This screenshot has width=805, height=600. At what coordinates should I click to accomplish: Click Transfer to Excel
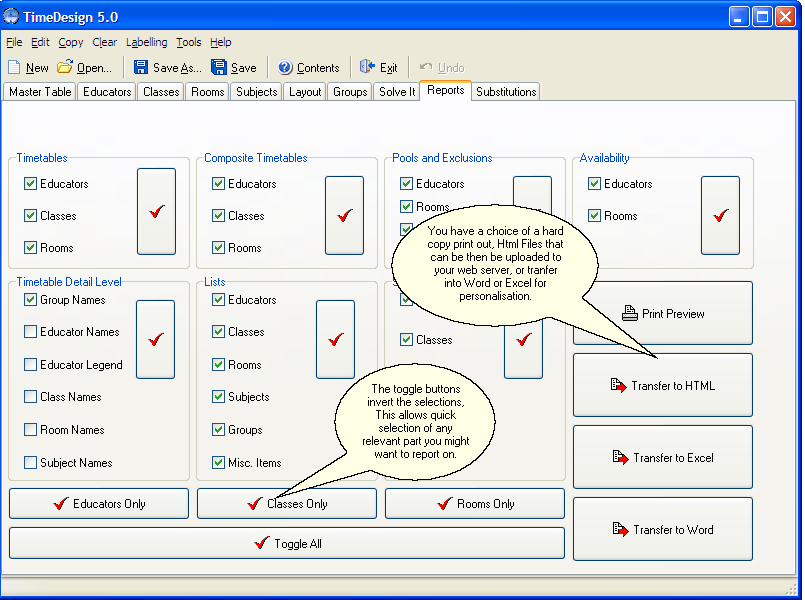[x=663, y=457]
